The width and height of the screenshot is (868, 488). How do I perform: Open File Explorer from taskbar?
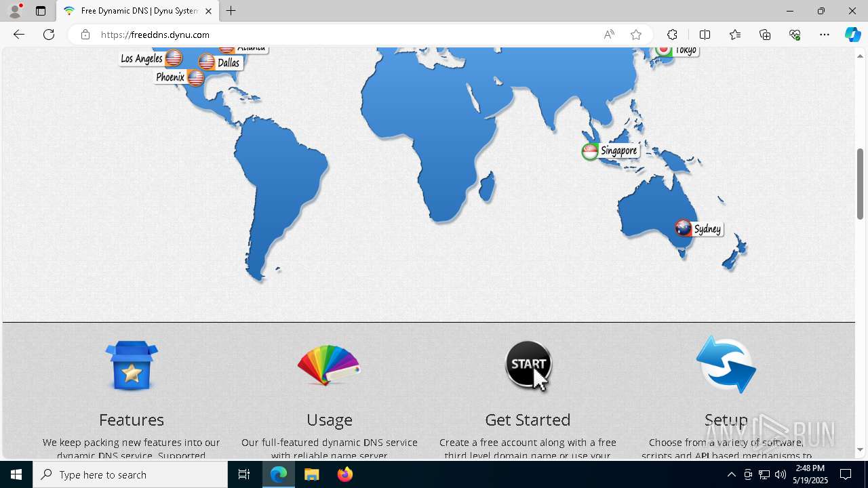click(x=311, y=474)
